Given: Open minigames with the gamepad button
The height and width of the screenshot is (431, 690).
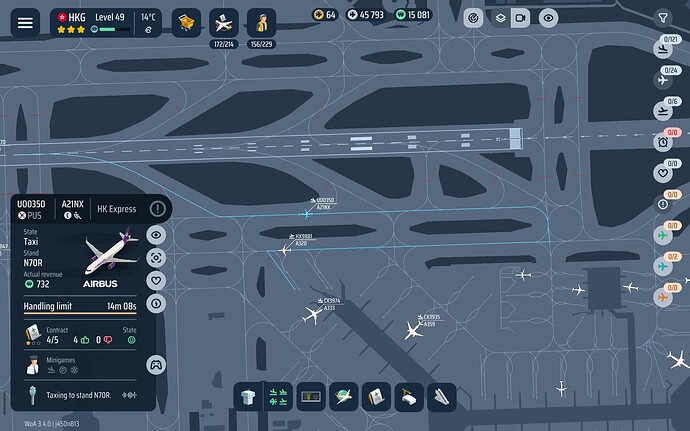Looking at the screenshot, I should coord(156,364).
